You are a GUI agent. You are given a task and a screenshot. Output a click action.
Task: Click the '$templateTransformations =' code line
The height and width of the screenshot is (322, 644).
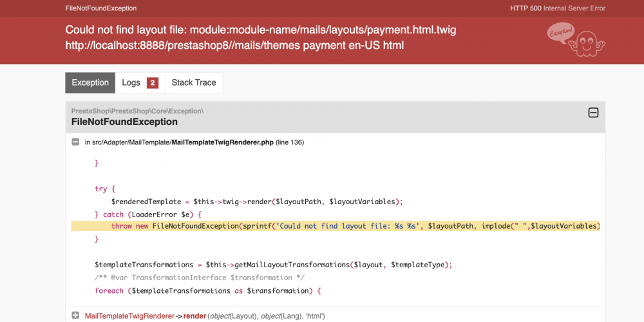274,265
